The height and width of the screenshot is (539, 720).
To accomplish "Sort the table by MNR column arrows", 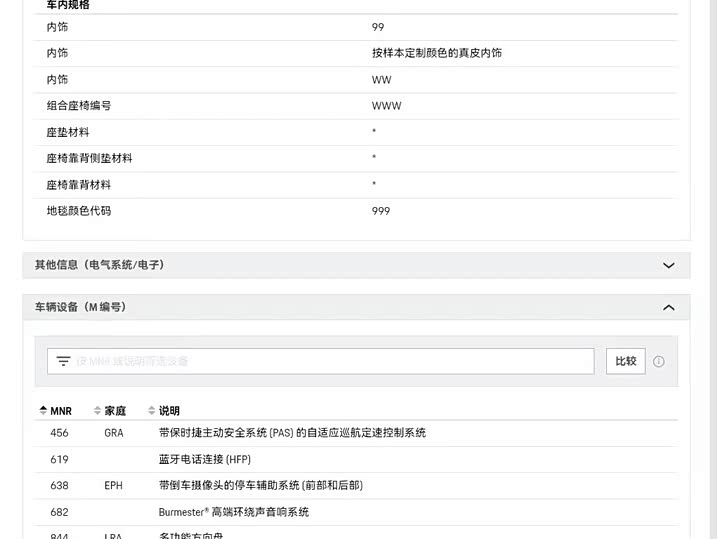I will [x=43, y=410].
